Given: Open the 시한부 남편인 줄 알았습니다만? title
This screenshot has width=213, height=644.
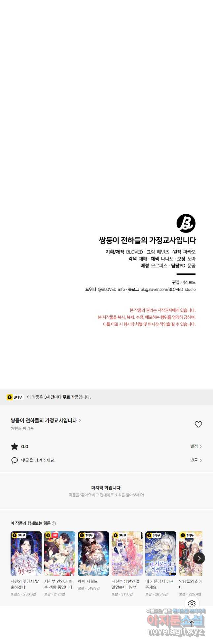Looking at the screenshot, I should click(x=126, y=584).
